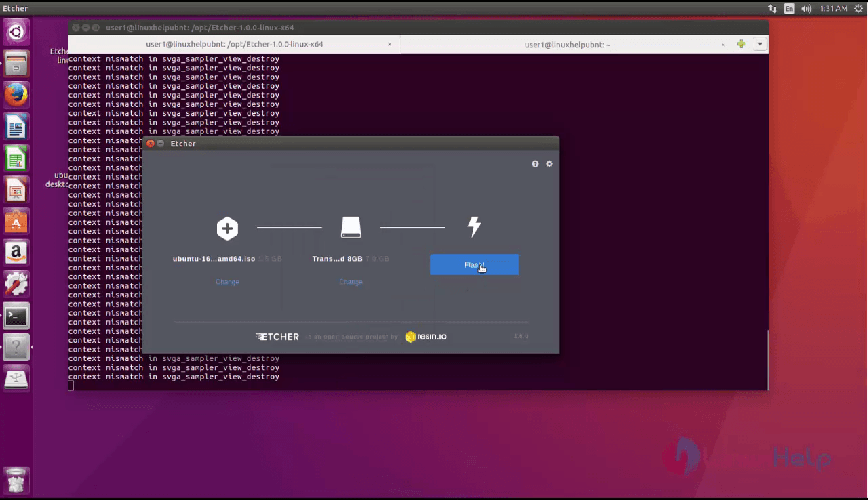
Task: Close the Etcher window
Action: pos(151,144)
